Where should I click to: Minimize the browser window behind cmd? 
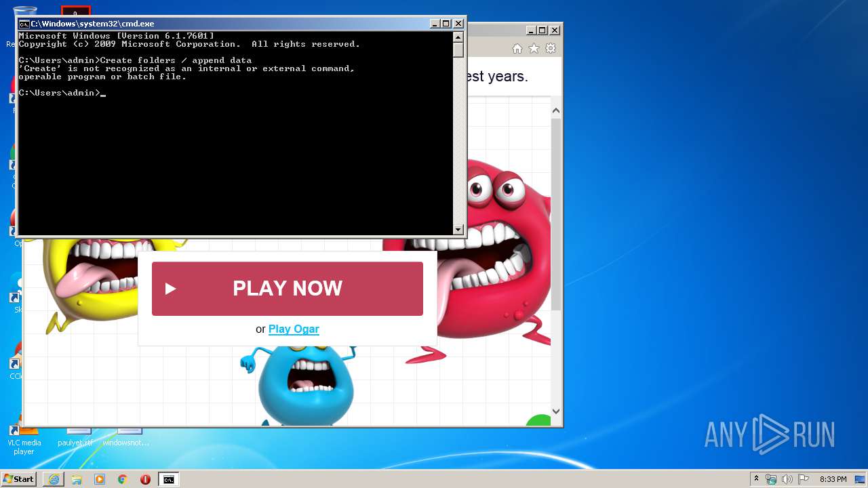coord(530,30)
